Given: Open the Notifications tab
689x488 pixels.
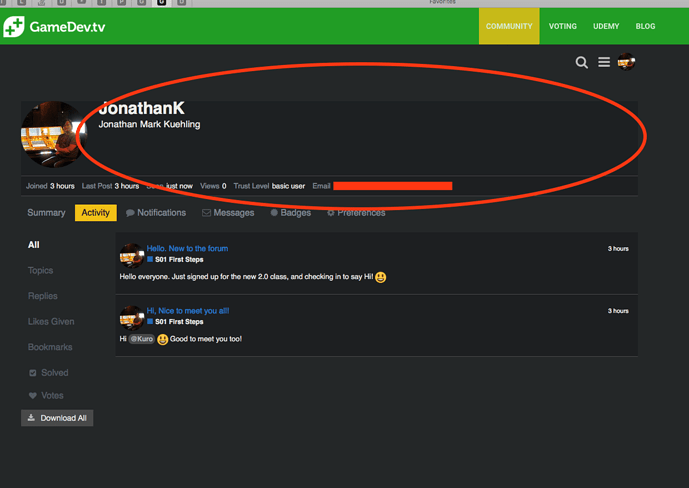Looking at the screenshot, I should click(156, 213).
